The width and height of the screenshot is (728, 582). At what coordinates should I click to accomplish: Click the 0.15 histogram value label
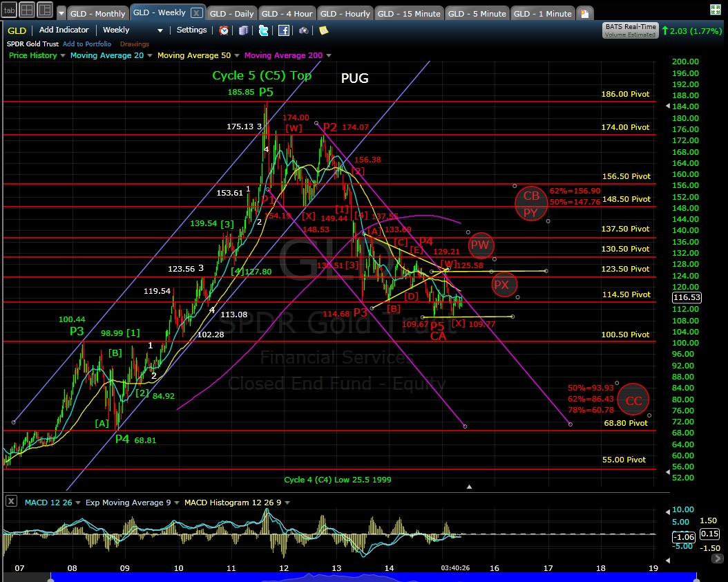[709, 534]
